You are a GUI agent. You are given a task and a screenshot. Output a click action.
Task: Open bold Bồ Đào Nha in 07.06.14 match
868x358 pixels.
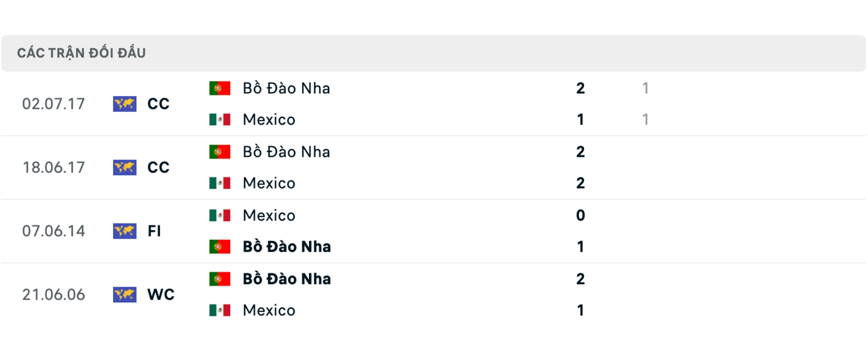pyautogui.click(x=287, y=247)
